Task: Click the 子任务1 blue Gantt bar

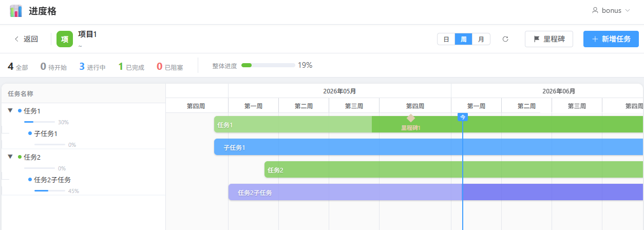Action: tap(429, 147)
